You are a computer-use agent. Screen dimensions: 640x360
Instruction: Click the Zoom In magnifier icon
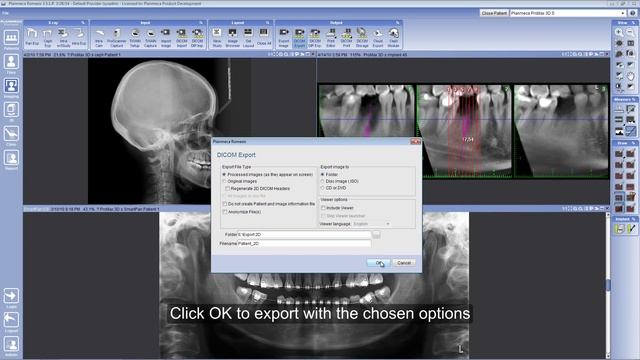click(619, 32)
